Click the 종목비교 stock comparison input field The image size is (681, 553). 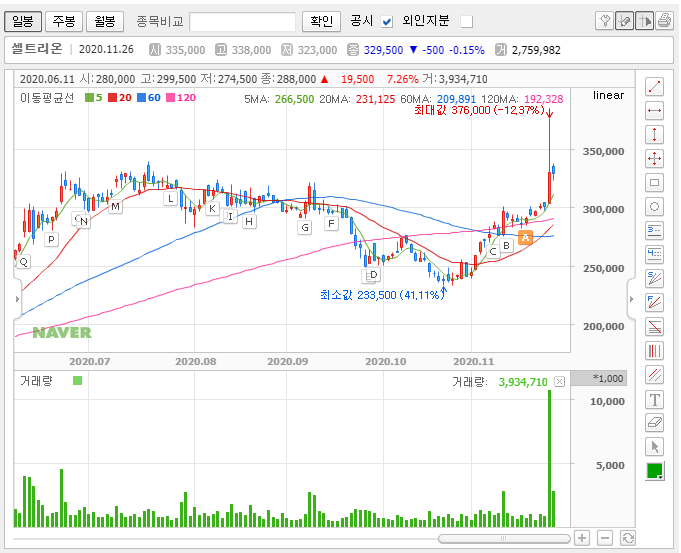coord(242,21)
